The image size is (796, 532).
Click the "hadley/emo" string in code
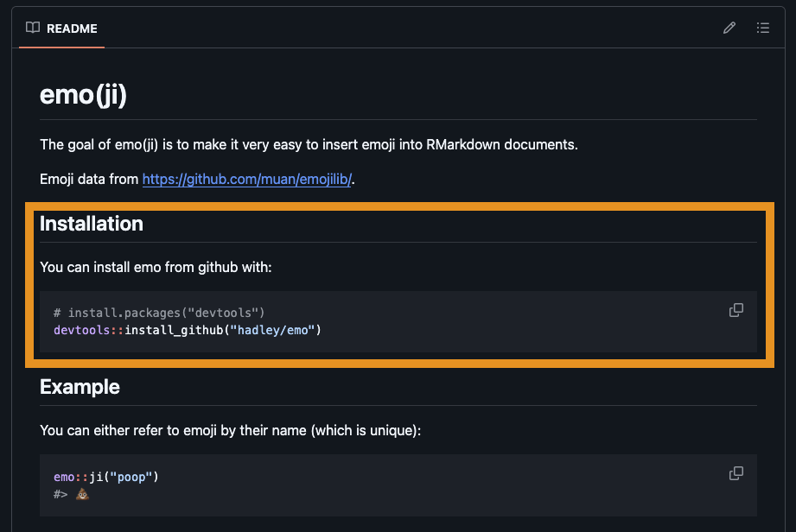[273, 330]
